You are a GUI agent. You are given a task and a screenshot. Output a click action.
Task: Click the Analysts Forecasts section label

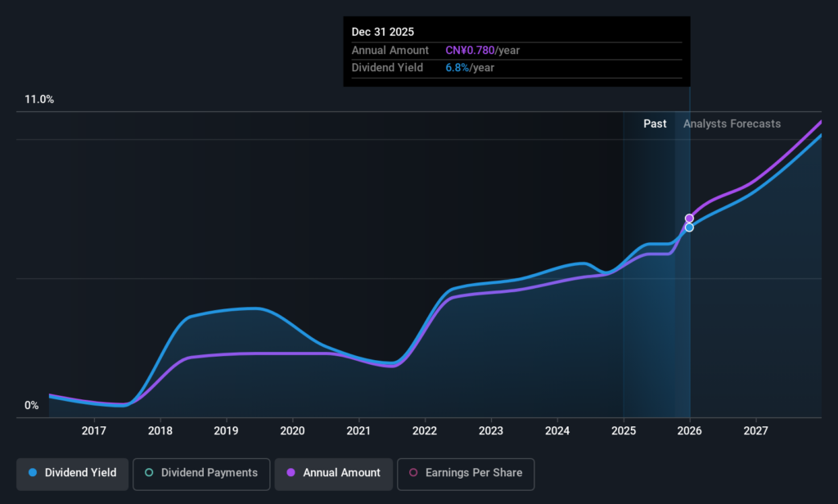click(732, 124)
